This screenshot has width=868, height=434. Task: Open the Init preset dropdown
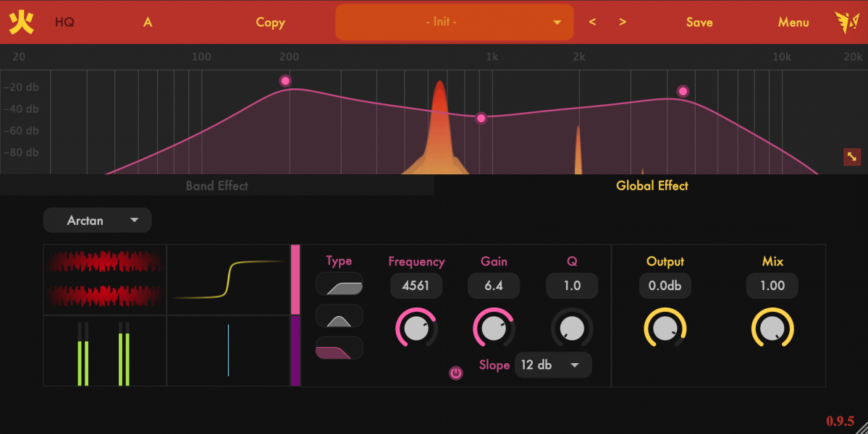(455, 22)
